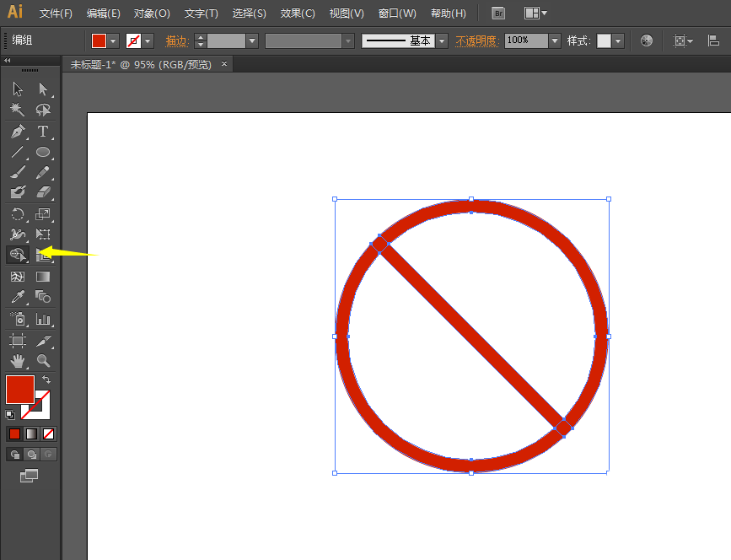Select the Ellipse tool

43,153
